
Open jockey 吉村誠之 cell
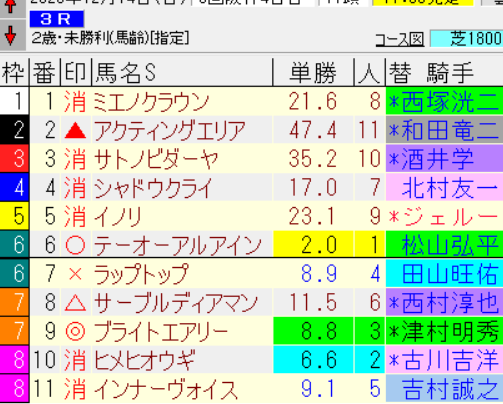(x=444, y=389)
